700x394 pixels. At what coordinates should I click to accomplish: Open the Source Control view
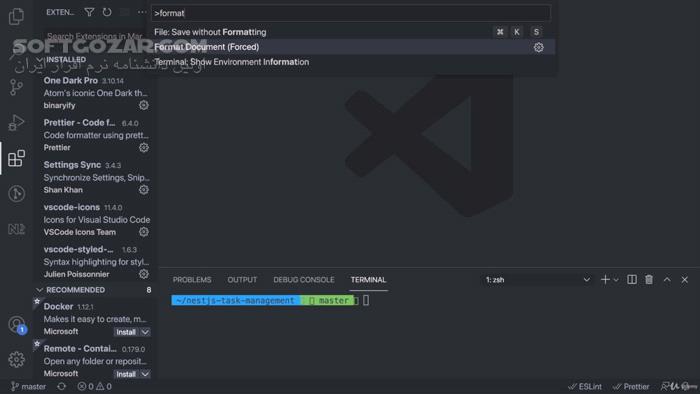(17, 87)
